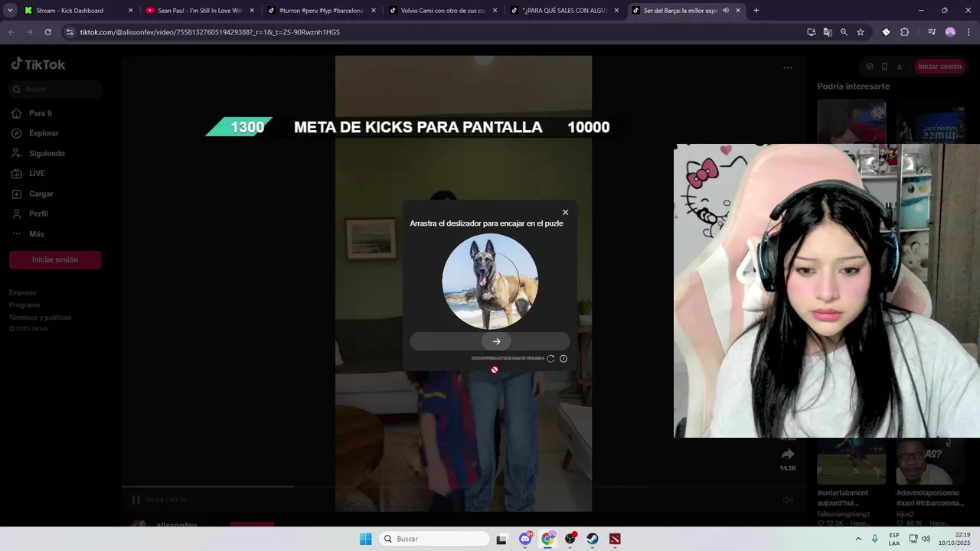Click the download app icon in header
980x551 pixels.
click(900, 67)
